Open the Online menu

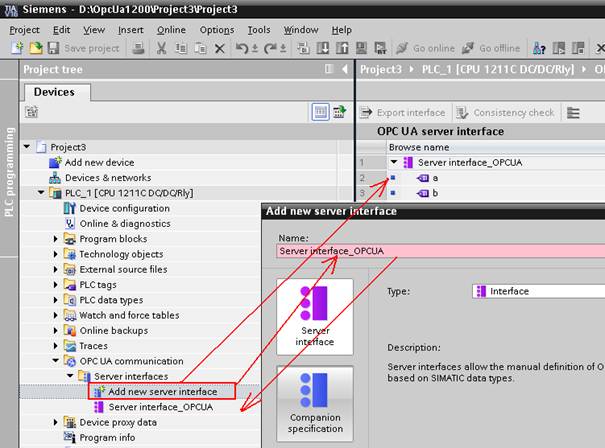pyautogui.click(x=171, y=30)
